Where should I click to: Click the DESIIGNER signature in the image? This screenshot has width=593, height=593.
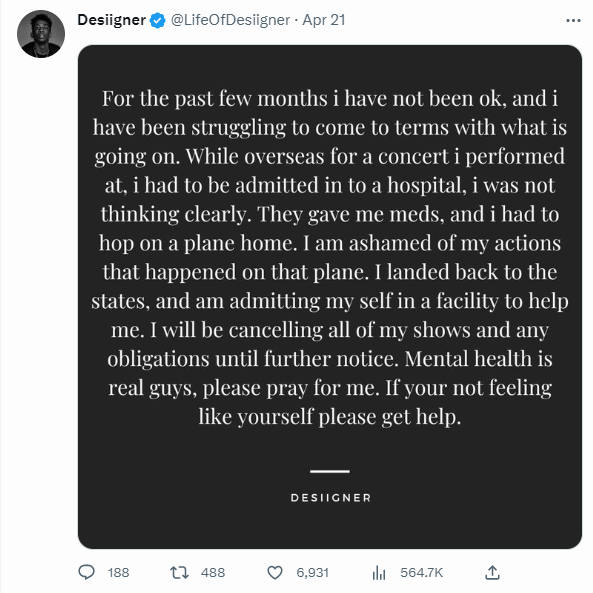click(x=331, y=498)
